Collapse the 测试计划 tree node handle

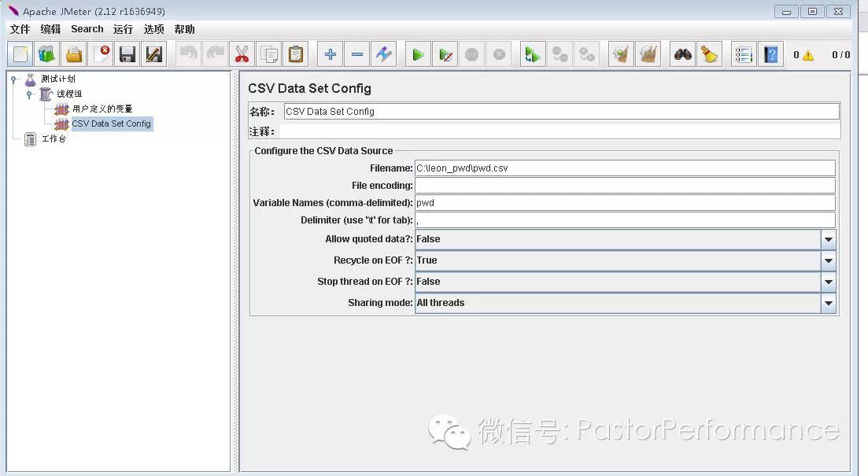click(14, 79)
